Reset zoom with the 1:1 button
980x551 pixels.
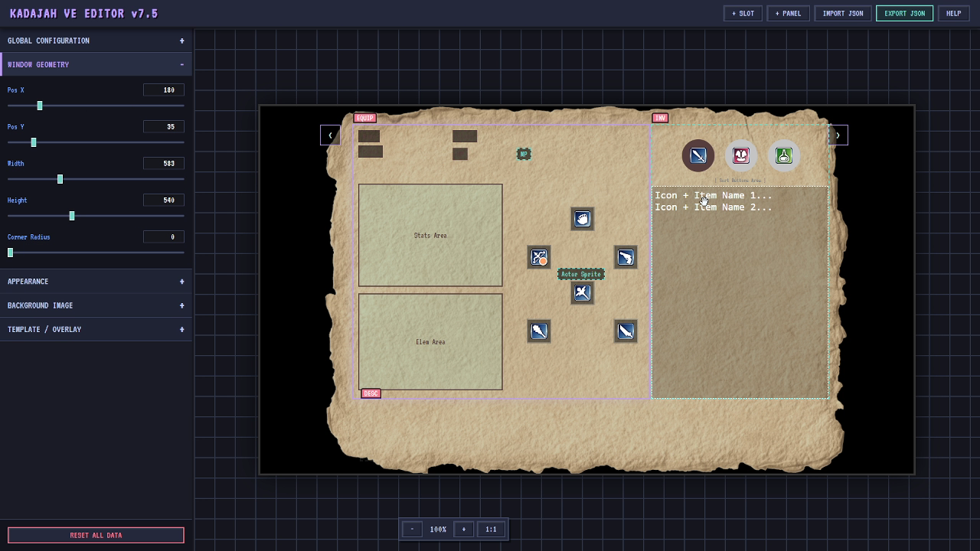coord(491,529)
